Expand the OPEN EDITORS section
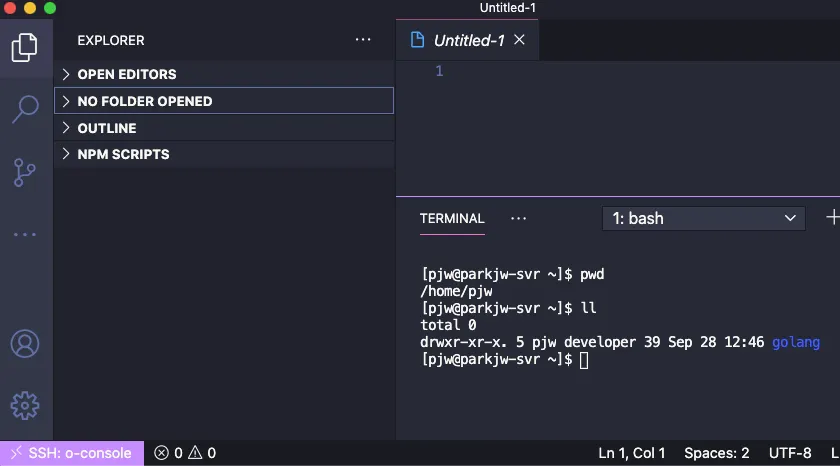This screenshot has width=840, height=466. tap(126, 74)
